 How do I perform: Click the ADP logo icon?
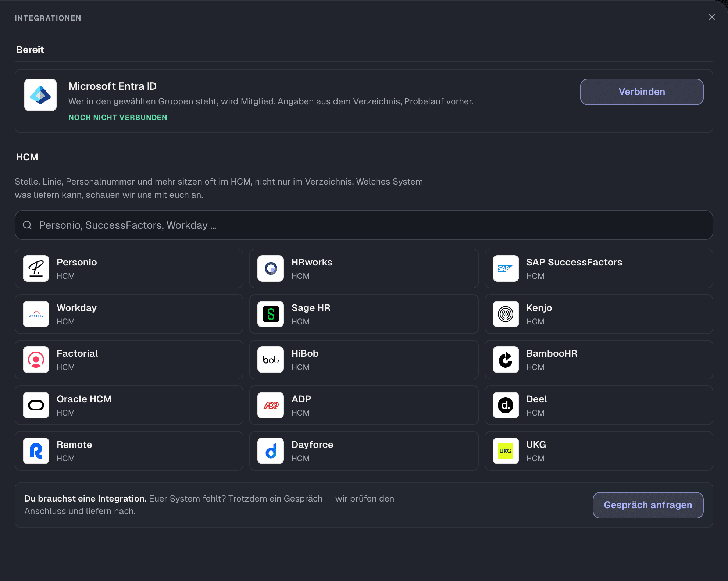(x=271, y=405)
